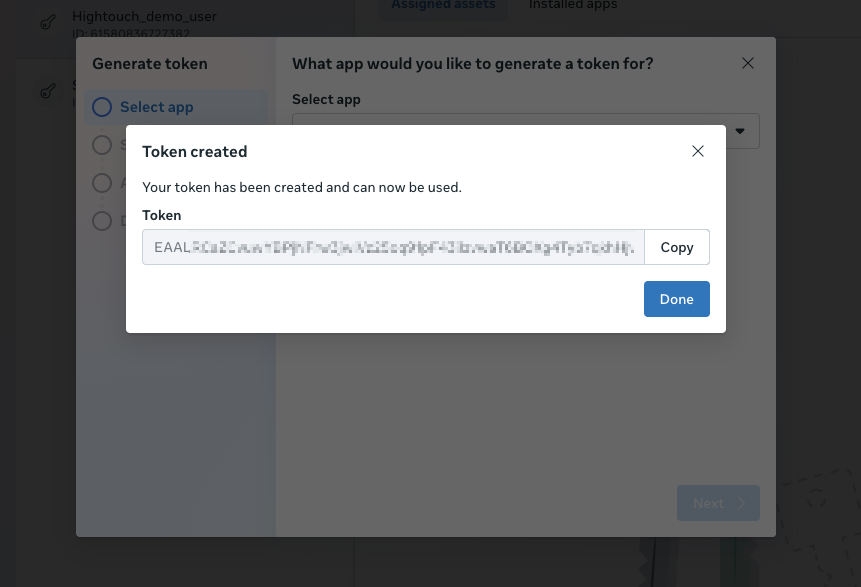Viewport: 861px width, 587px height.
Task: Click the token text field
Action: 392,247
